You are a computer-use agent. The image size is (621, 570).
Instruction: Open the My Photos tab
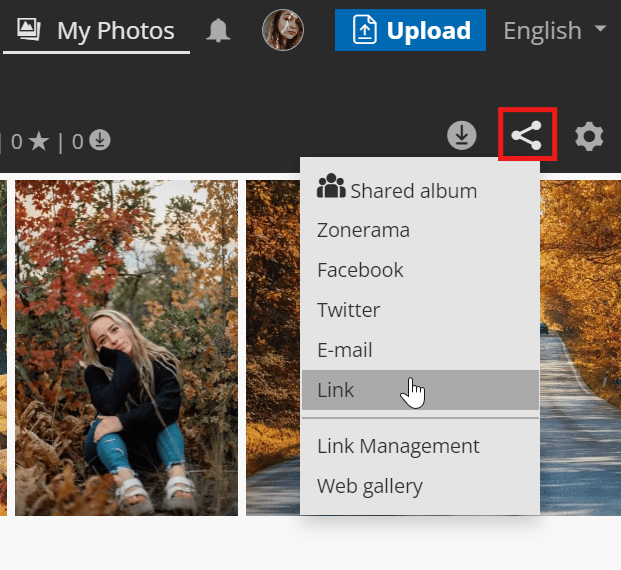pos(114,31)
